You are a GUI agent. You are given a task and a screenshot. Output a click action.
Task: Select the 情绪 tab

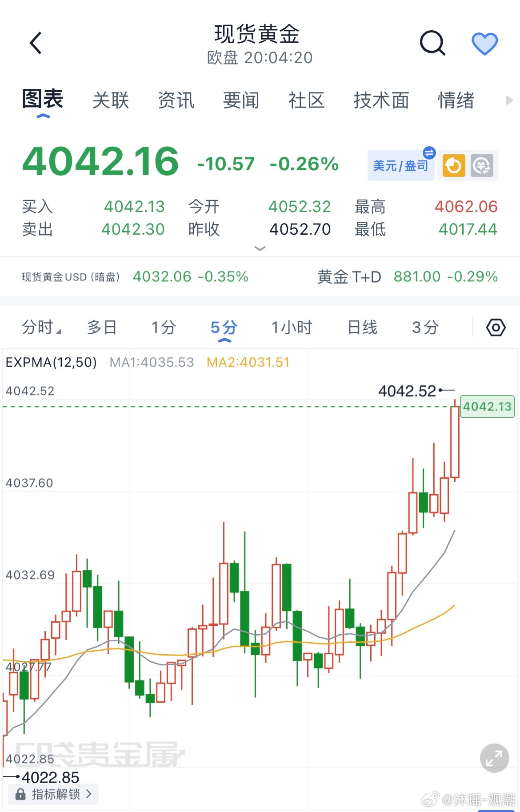[x=456, y=100]
